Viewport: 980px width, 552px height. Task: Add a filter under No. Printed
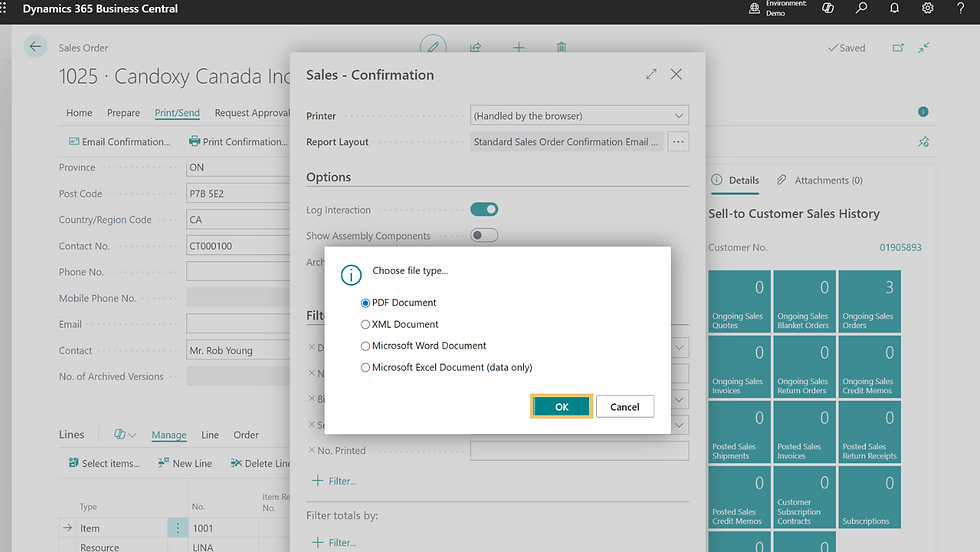[334, 481]
